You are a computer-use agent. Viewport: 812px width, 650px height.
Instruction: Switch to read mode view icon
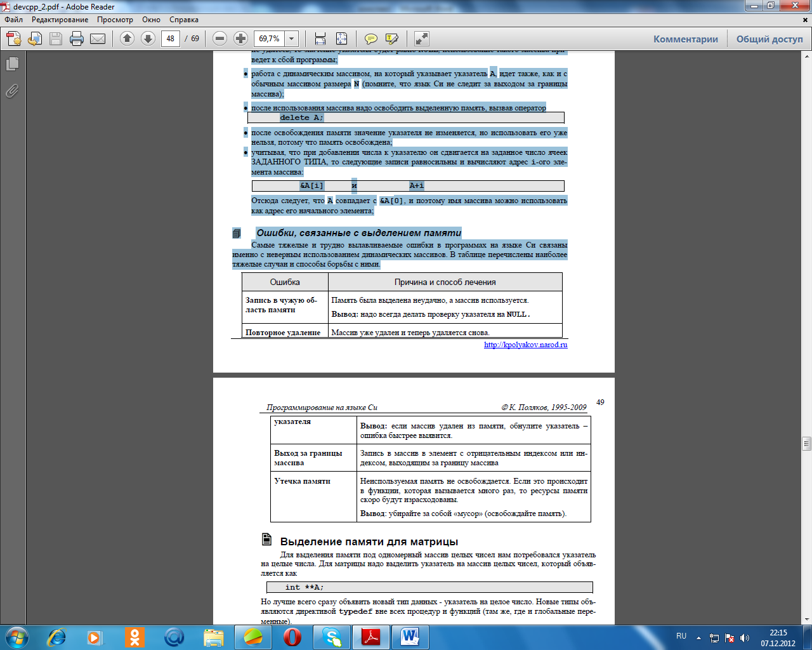[421, 39]
